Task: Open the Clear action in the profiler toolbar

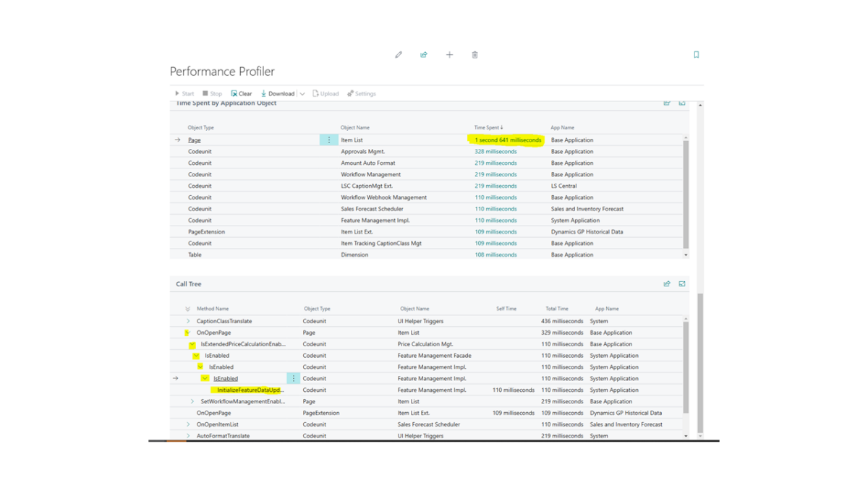Action: tap(241, 93)
